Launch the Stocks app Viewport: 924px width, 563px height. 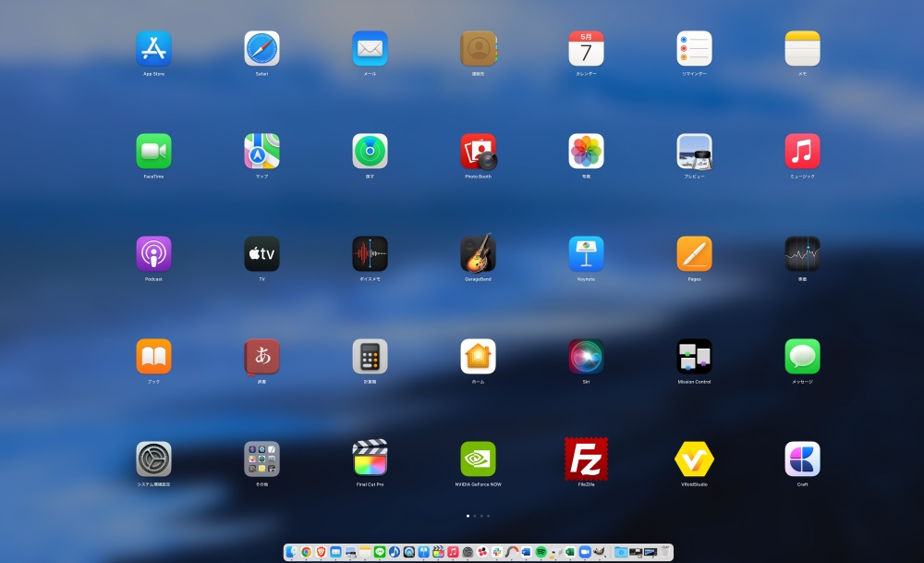(803, 253)
